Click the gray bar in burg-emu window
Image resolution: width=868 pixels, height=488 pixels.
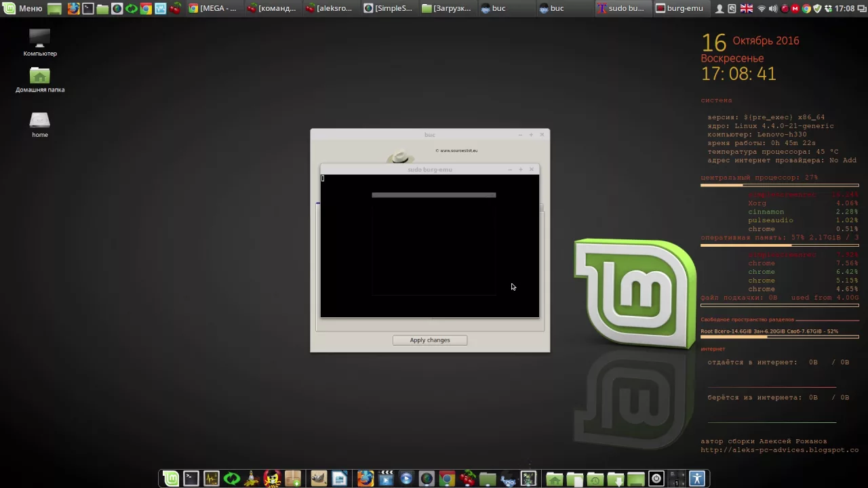[434, 195]
